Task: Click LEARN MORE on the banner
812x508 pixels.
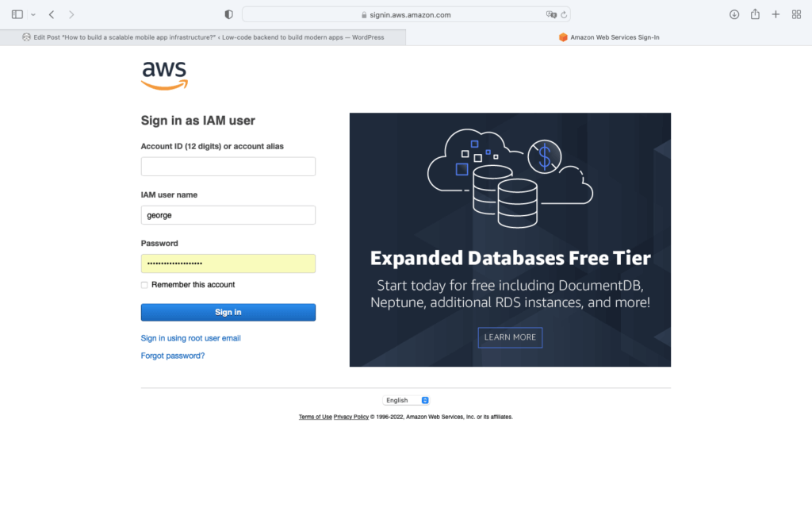Action: click(510, 337)
